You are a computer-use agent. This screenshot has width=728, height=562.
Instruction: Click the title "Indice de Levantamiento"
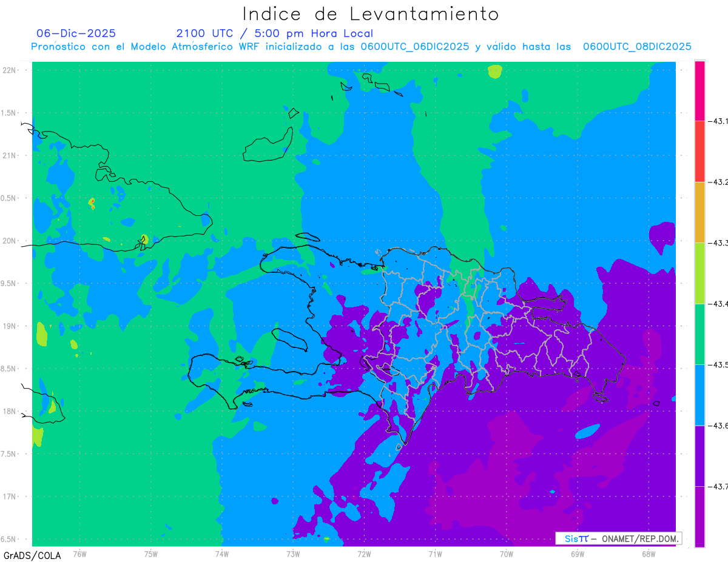coord(370,13)
